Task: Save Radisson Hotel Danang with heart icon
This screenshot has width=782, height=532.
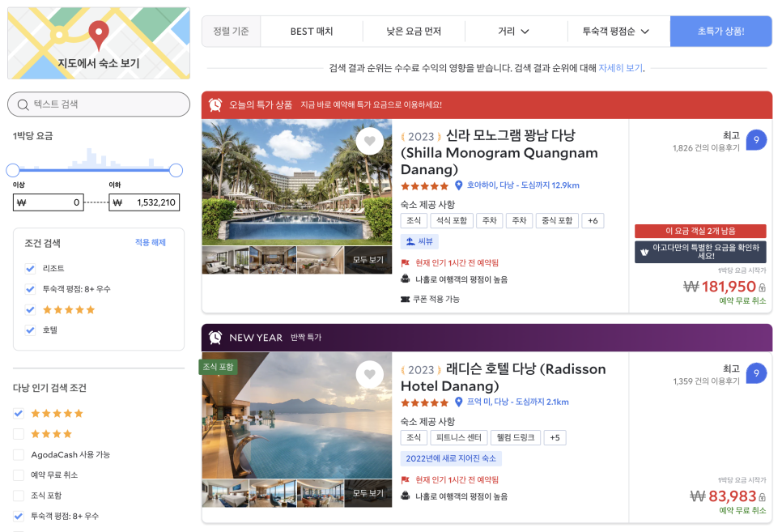Action: pos(370,374)
